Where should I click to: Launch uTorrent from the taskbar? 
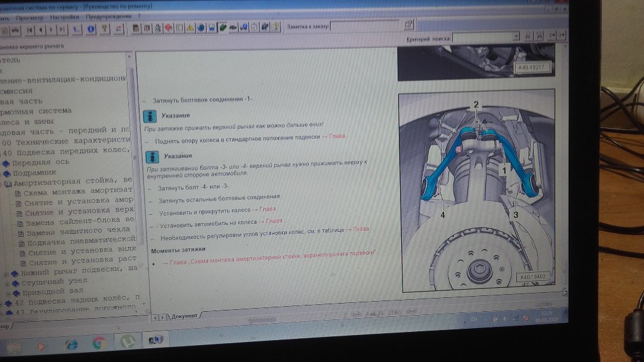tap(127, 342)
